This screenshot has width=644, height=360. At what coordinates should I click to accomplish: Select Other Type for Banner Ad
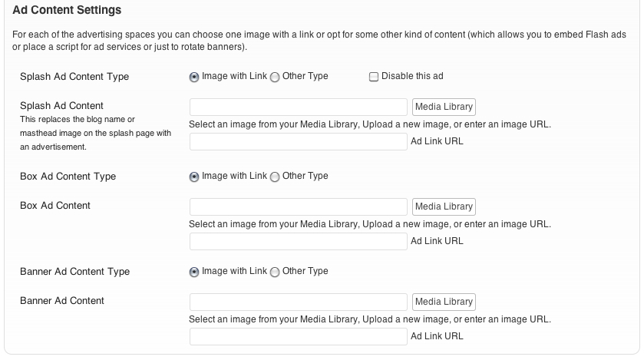(x=275, y=272)
